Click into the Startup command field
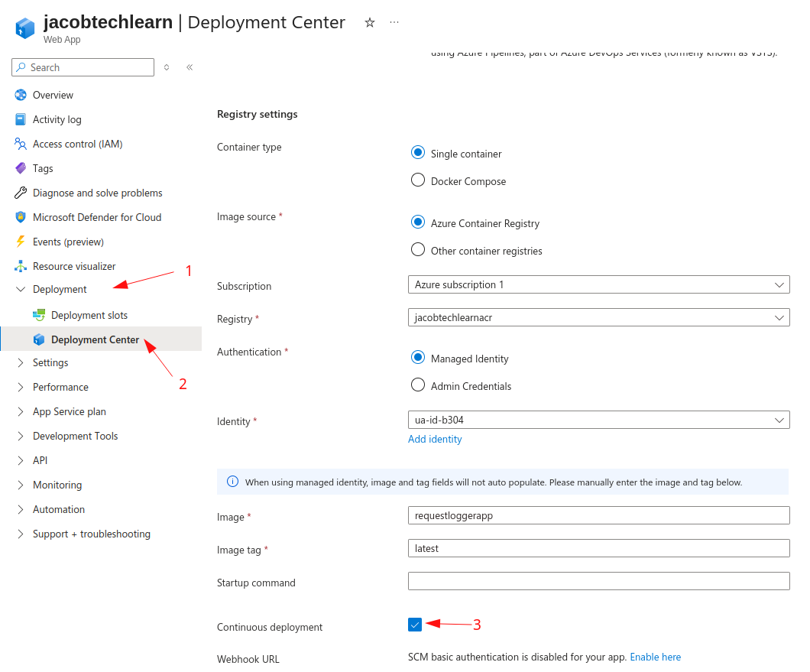 pos(598,582)
